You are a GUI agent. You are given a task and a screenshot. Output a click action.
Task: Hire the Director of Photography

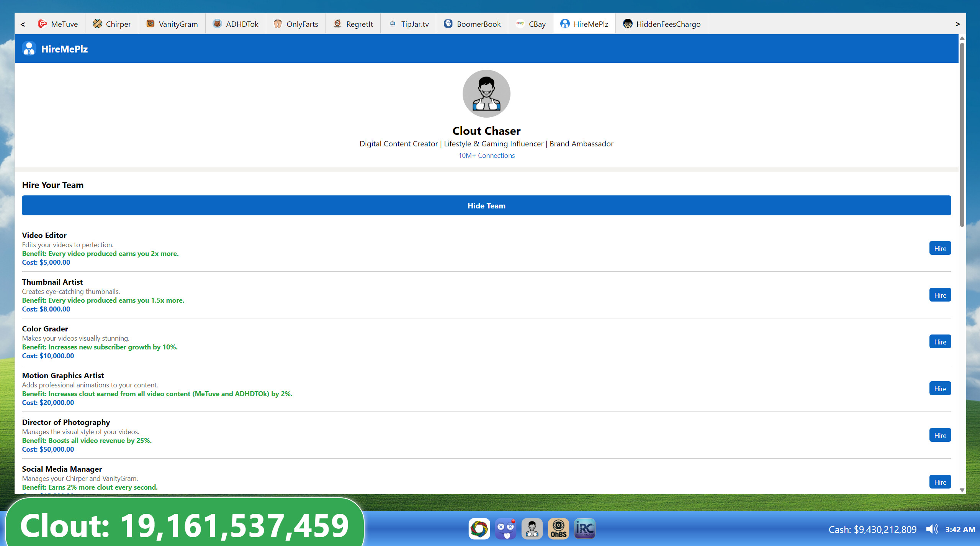[x=940, y=435]
